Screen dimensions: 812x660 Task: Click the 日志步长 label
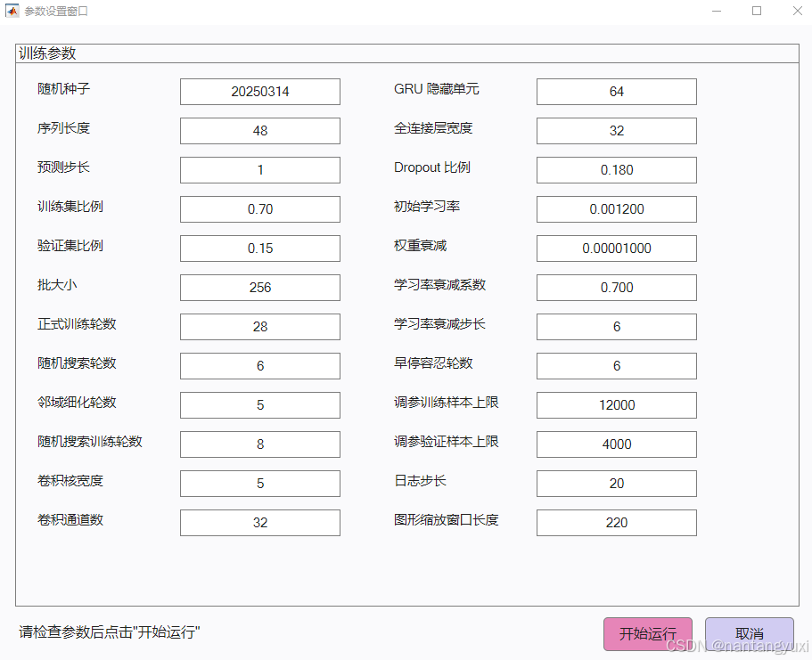click(420, 480)
